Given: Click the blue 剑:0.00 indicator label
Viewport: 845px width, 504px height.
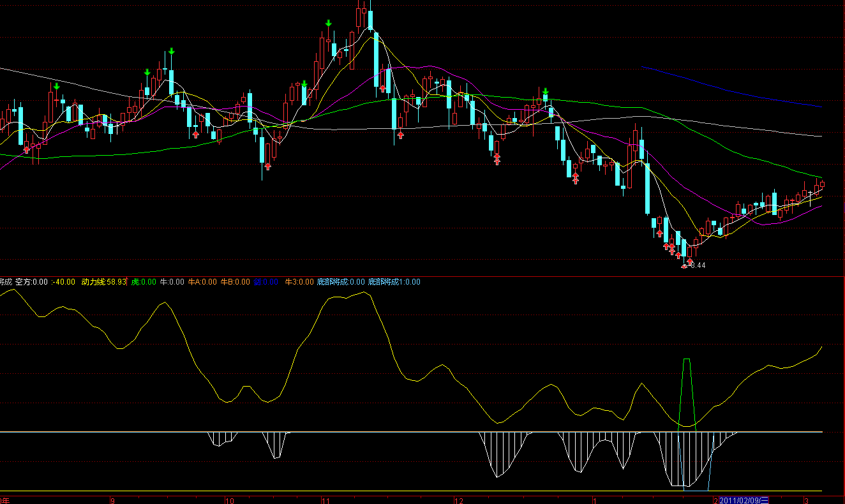Looking at the screenshot, I should pyautogui.click(x=266, y=281).
